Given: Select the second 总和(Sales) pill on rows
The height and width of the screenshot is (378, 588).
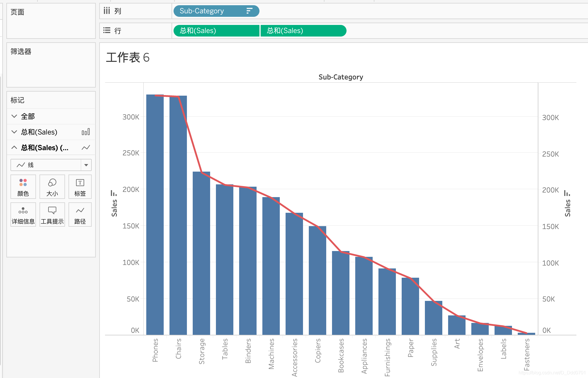Looking at the screenshot, I should [x=303, y=30].
